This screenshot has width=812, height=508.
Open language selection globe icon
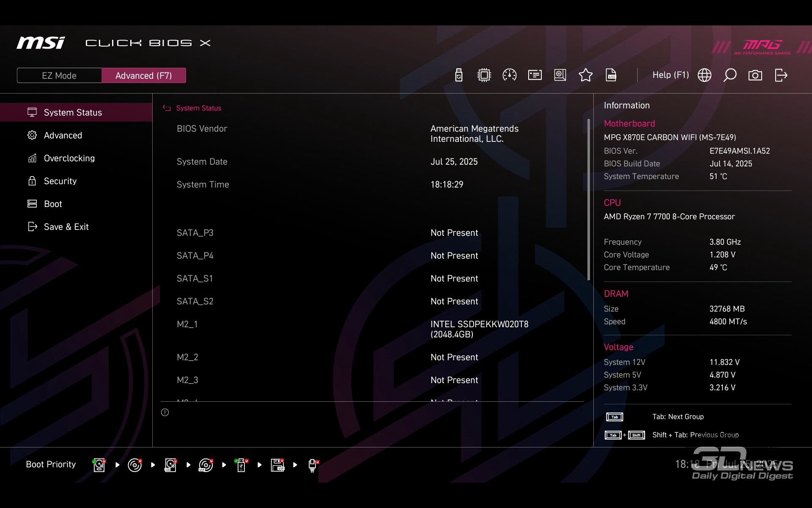tap(705, 75)
